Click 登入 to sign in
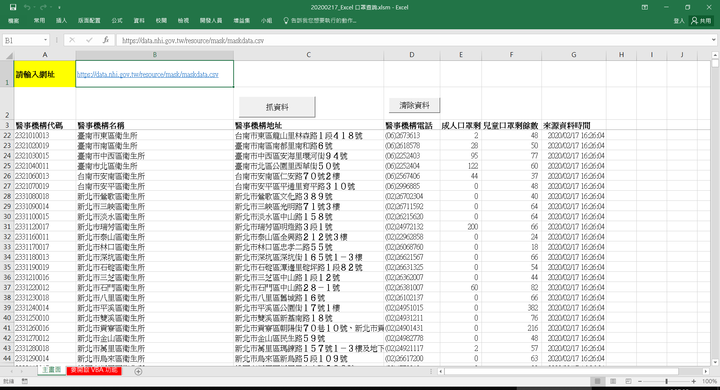The width and height of the screenshot is (720, 390). tap(679, 21)
